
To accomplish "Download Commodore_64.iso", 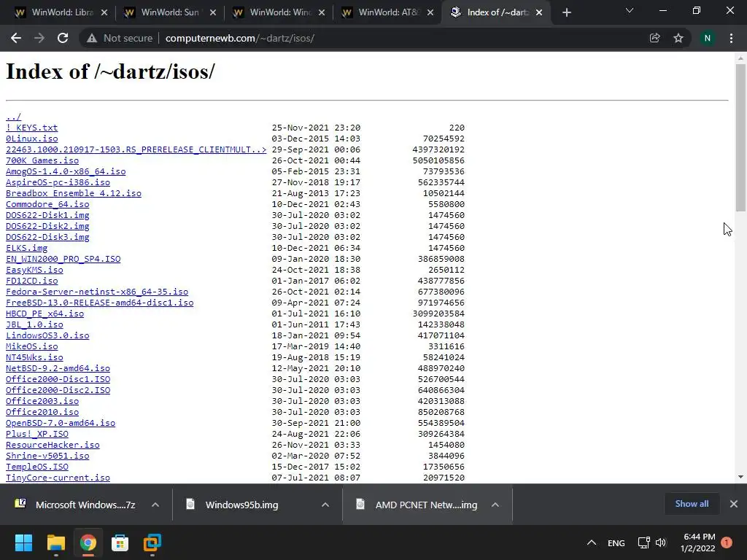I will (x=47, y=204).
